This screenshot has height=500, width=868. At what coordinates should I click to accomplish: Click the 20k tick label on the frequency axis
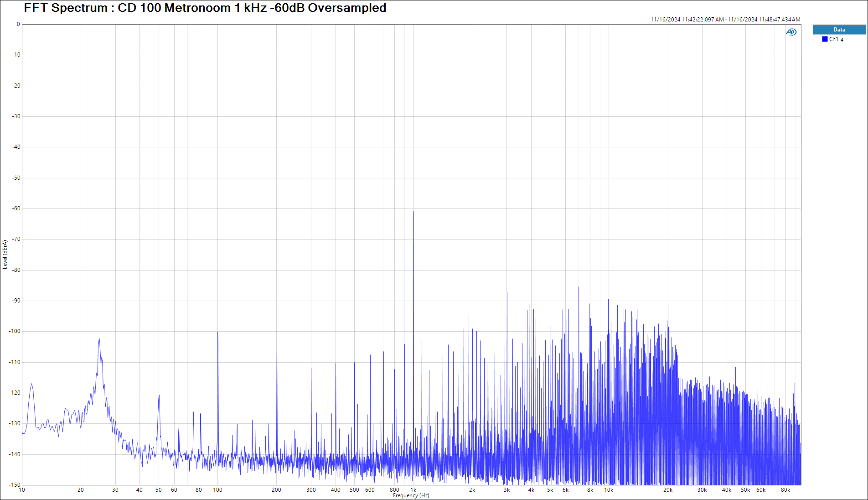coord(667,490)
